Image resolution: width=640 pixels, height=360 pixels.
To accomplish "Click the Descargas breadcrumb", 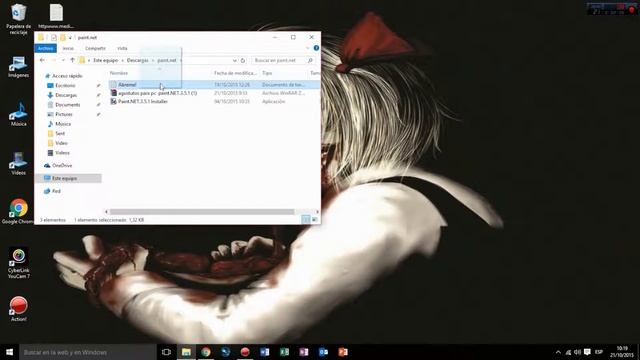I will pos(137,60).
